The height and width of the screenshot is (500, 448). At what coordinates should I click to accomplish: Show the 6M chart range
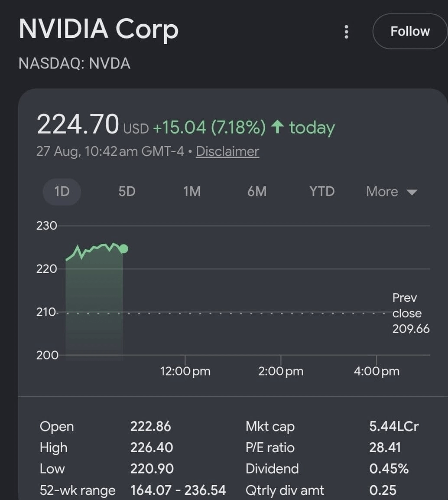[257, 192]
